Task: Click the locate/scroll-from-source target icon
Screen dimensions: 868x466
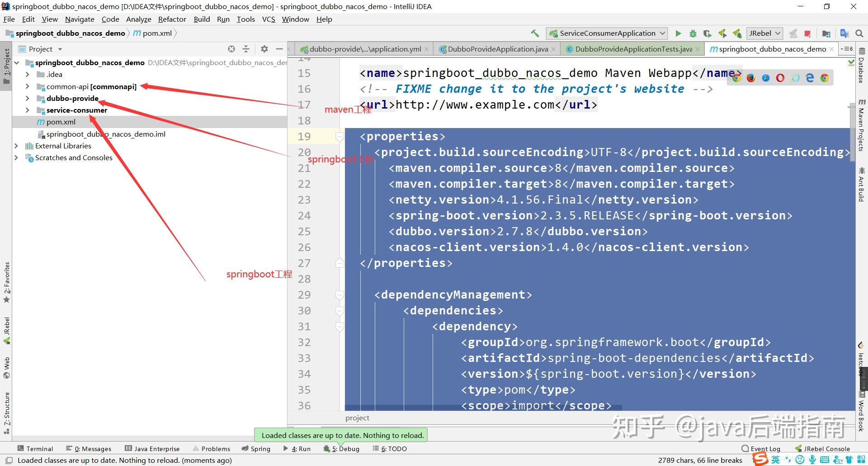Action: click(231, 49)
